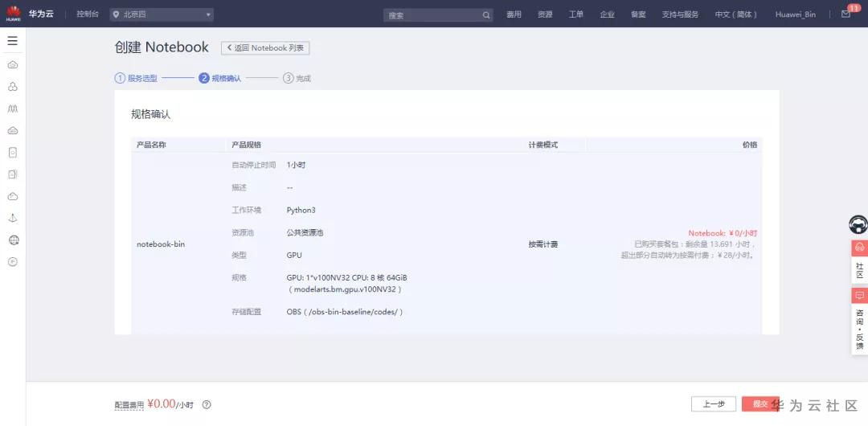Click the Python3 work environment value
868x426 pixels.
(x=301, y=211)
